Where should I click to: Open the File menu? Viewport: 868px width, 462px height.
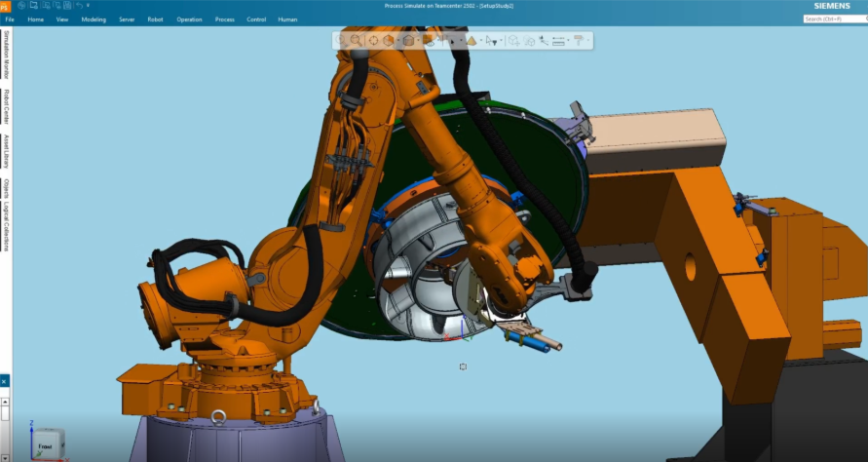pos(10,19)
